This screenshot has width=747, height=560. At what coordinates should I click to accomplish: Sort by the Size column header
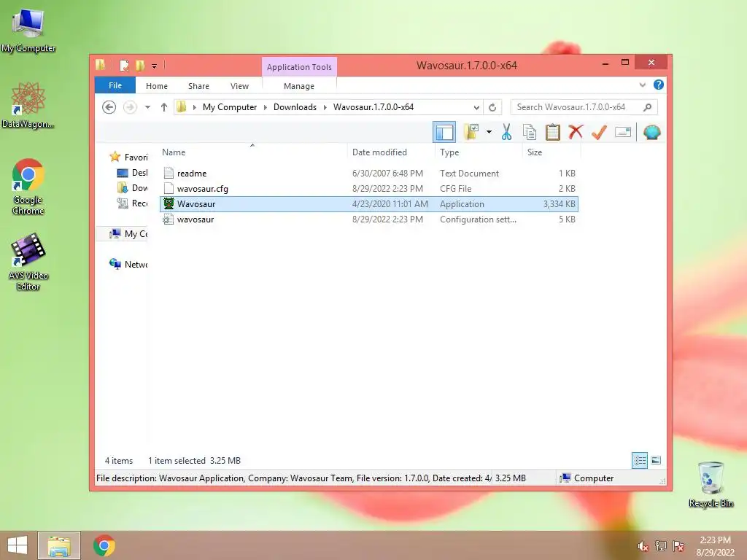[551, 152]
